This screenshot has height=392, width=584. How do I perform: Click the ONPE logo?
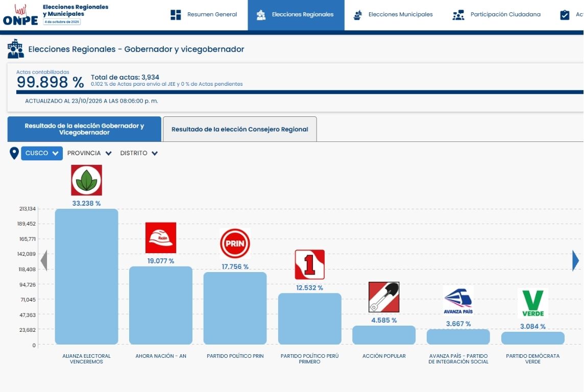[x=20, y=15]
